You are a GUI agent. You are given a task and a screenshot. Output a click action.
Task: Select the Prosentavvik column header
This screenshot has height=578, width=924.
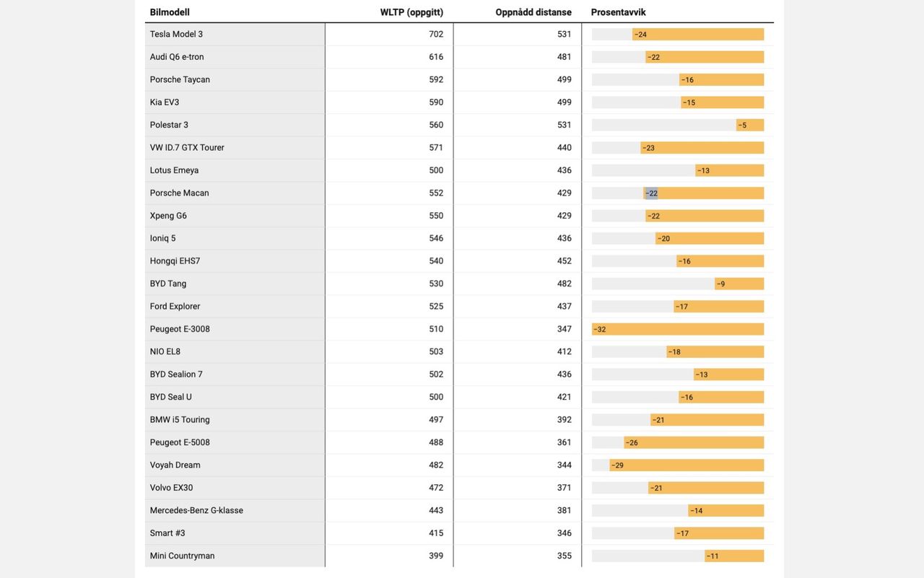(x=618, y=12)
